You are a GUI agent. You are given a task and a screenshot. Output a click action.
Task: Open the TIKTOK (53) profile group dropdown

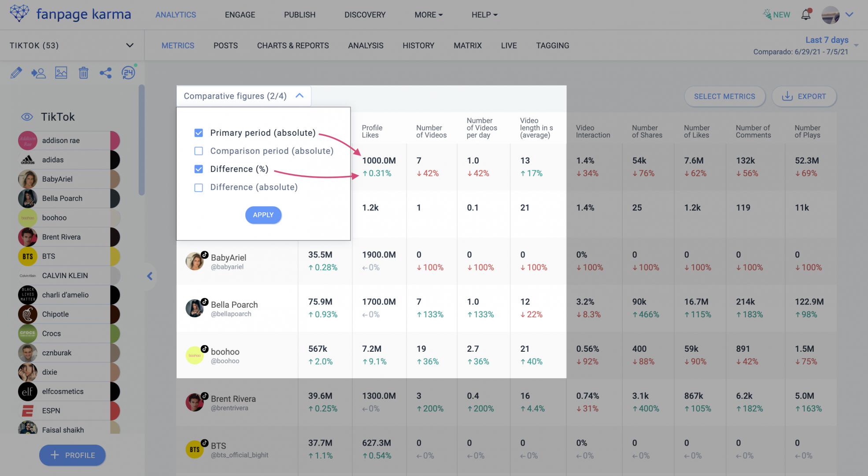129,45
